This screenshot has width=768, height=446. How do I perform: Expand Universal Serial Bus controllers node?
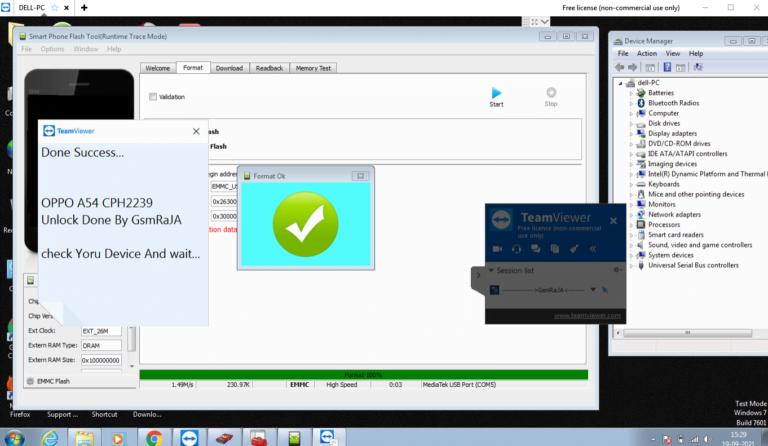[631, 265]
